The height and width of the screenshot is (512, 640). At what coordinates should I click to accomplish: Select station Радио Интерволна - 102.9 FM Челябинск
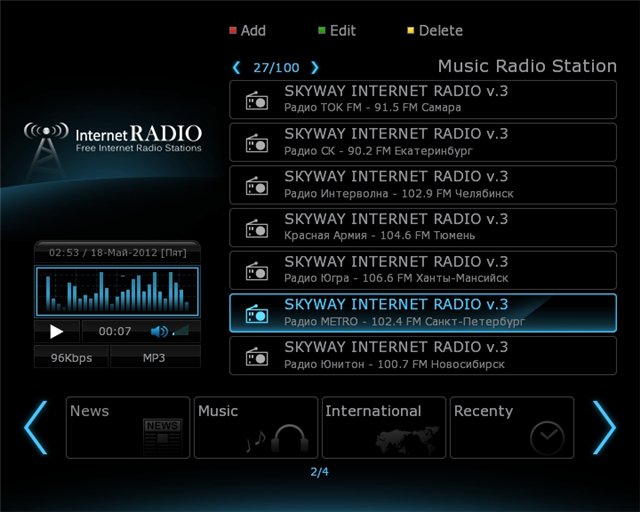(x=423, y=185)
